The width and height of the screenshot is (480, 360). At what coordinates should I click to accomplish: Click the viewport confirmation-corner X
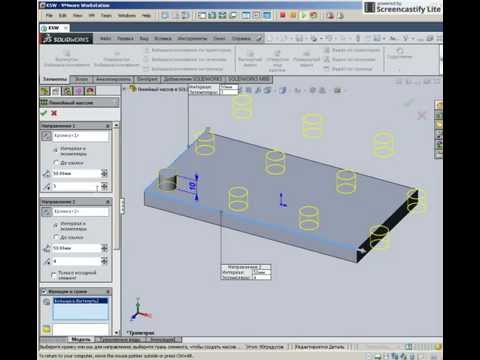point(422,115)
